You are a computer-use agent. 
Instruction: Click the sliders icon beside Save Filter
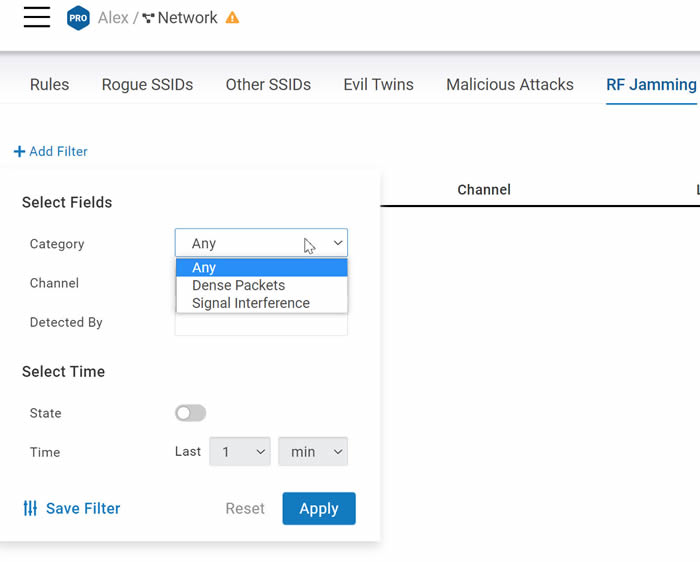(x=30, y=508)
